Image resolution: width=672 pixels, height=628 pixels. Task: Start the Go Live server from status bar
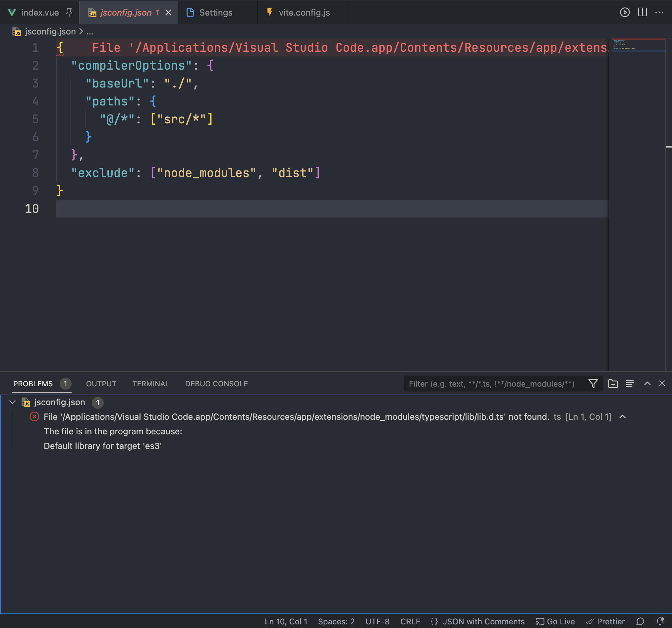(555, 621)
